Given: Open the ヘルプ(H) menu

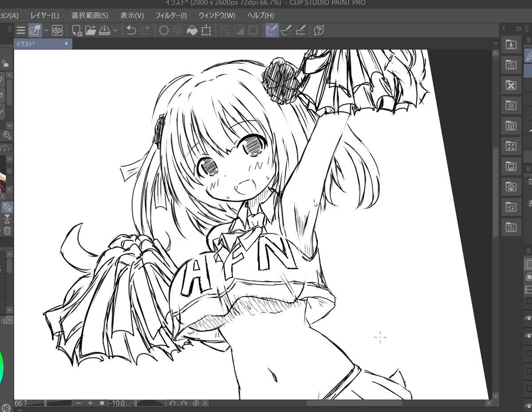Looking at the screenshot, I should [x=261, y=16].
